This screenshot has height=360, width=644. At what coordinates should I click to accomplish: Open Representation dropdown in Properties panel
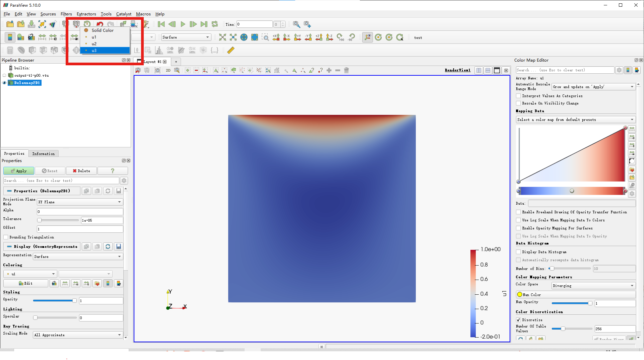78,257
